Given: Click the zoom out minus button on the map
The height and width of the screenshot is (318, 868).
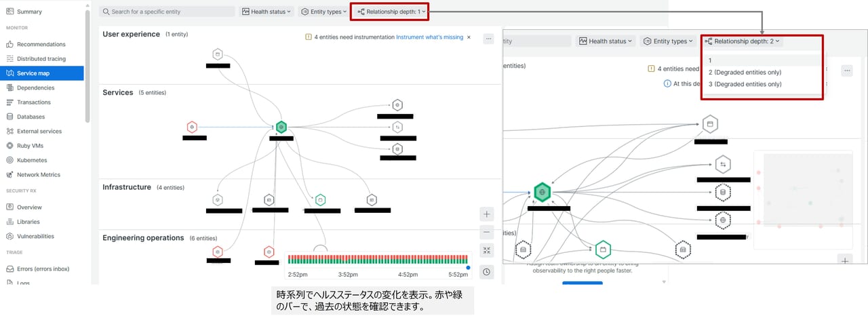Looking at the screenshot, I should click(x=486, y=233).
